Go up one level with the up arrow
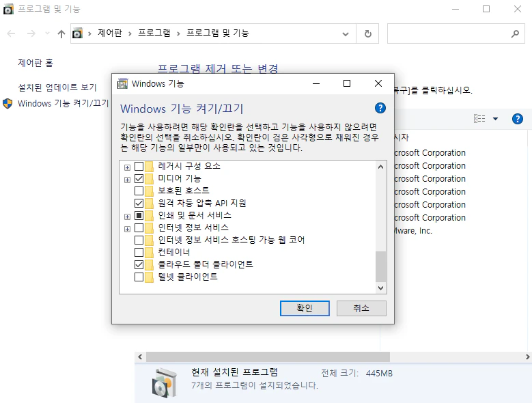The width and height of the screenshot is (532, 403). tap(61, 33)
